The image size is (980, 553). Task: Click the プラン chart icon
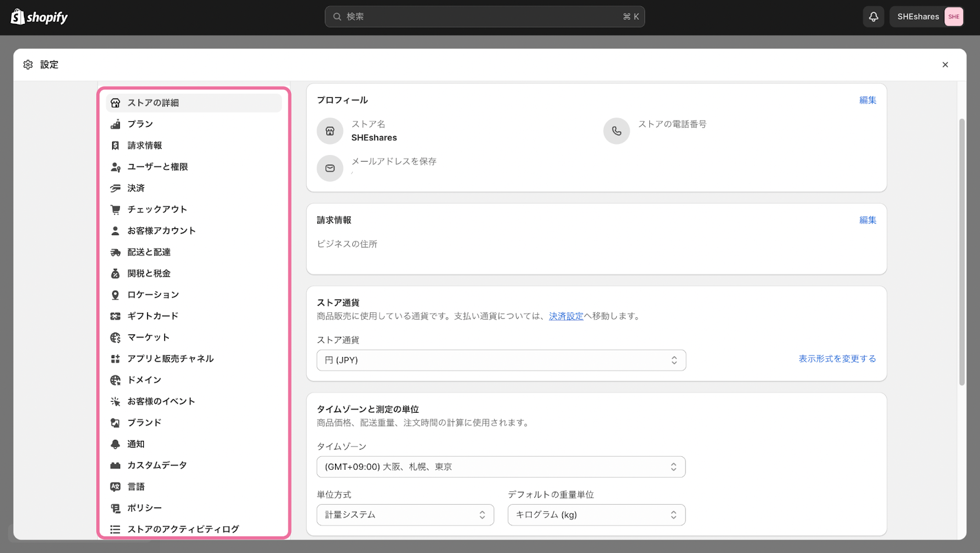[x=115, y=124]
